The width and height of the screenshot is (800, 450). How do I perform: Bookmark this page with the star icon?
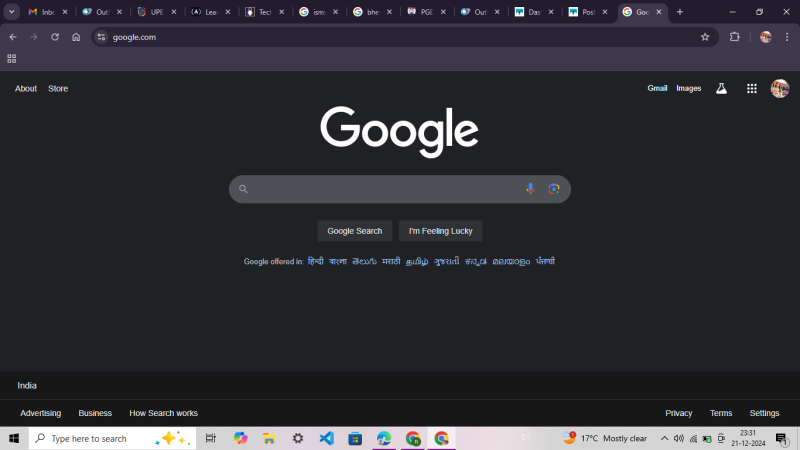click(705, 37)
